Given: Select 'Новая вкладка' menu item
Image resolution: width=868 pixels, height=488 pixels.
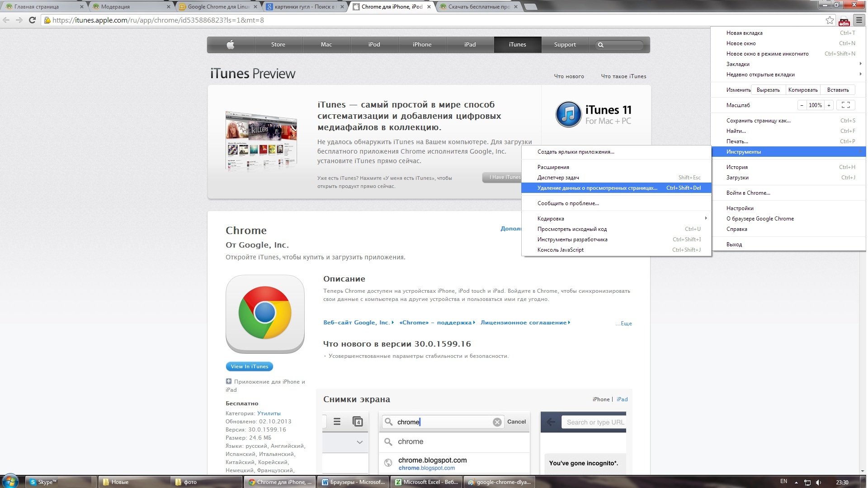Looking at the screenshot, I should click(789, 33).
